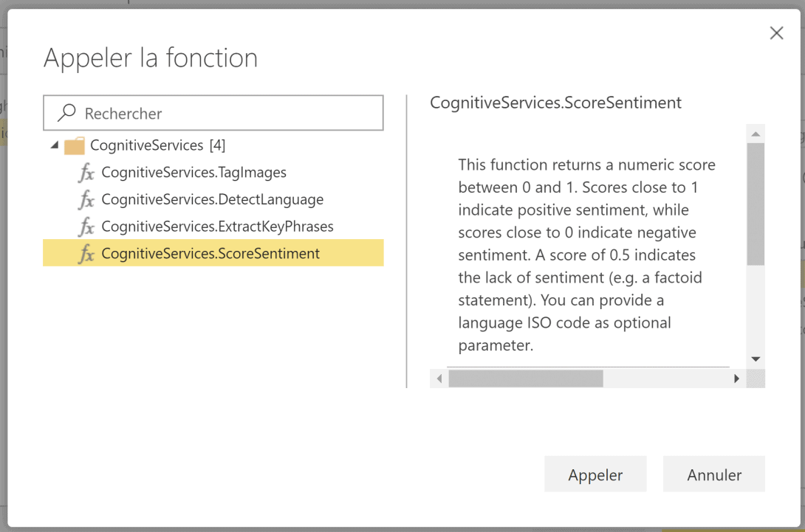Collapse the CognitiveServices group
Screen dimensions: 805x532
click(x=52, y=145)
